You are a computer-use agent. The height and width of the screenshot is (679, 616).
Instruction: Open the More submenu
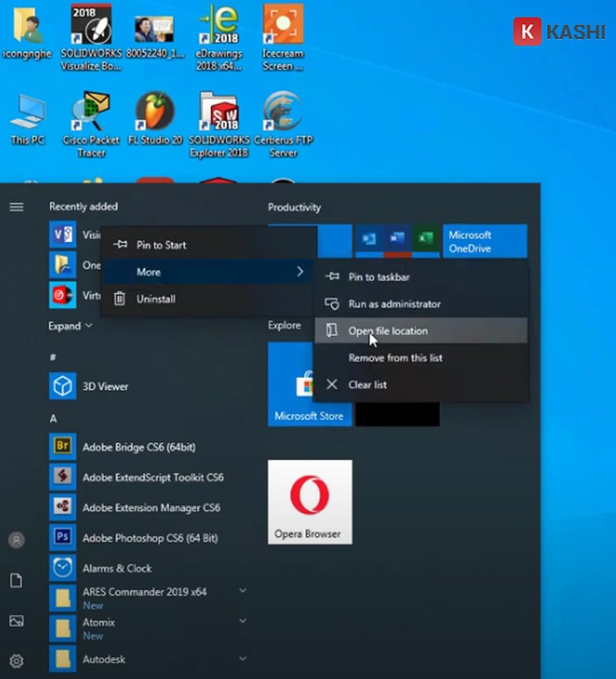[206, 271]
